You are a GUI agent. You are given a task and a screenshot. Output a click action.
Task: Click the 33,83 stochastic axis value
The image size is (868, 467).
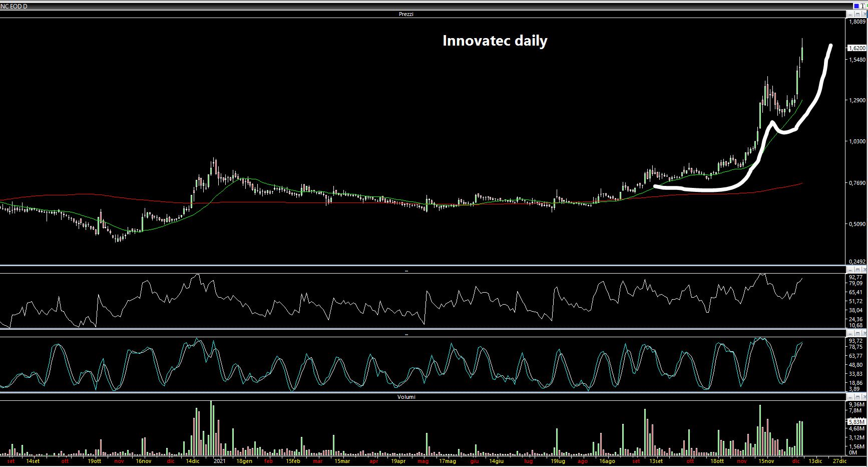click(855, 374)
